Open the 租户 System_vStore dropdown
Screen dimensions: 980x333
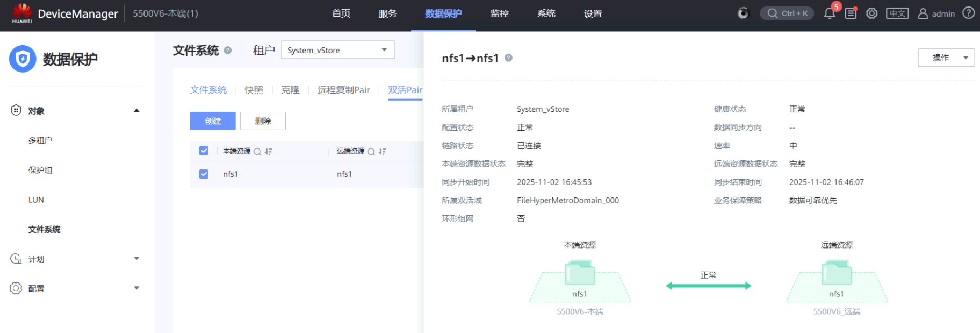(337, 50)
